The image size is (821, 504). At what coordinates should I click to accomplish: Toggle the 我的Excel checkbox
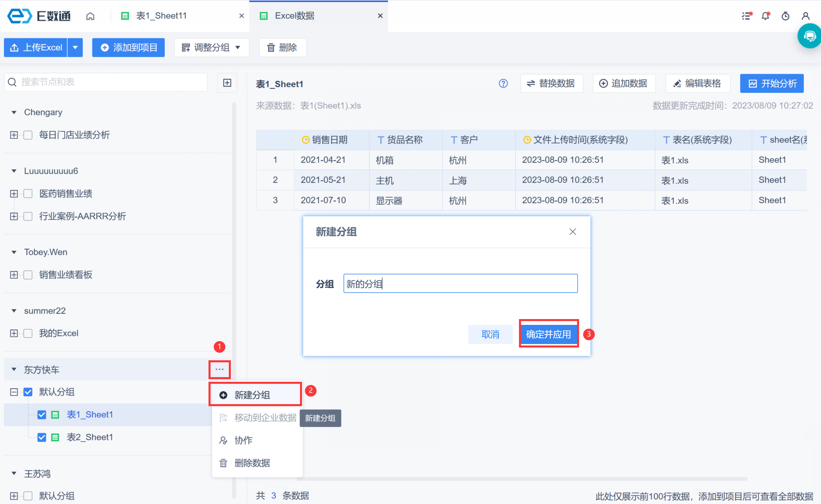tap(28, 333)
